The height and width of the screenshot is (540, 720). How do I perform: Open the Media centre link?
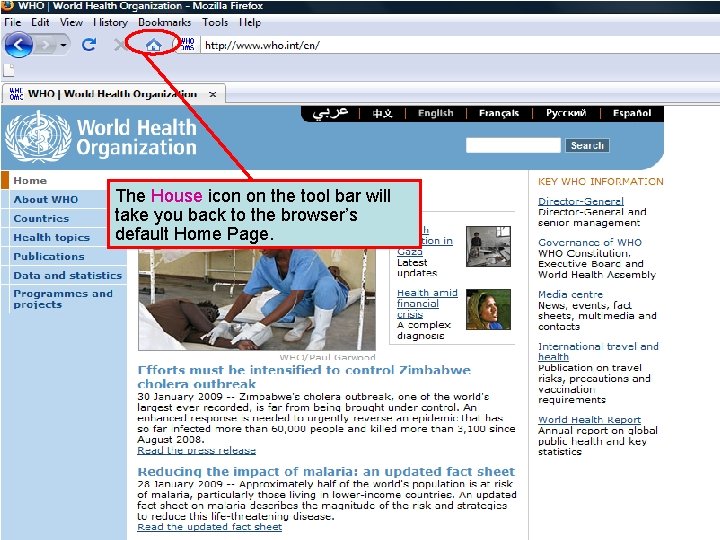click(x=571, y=294)
